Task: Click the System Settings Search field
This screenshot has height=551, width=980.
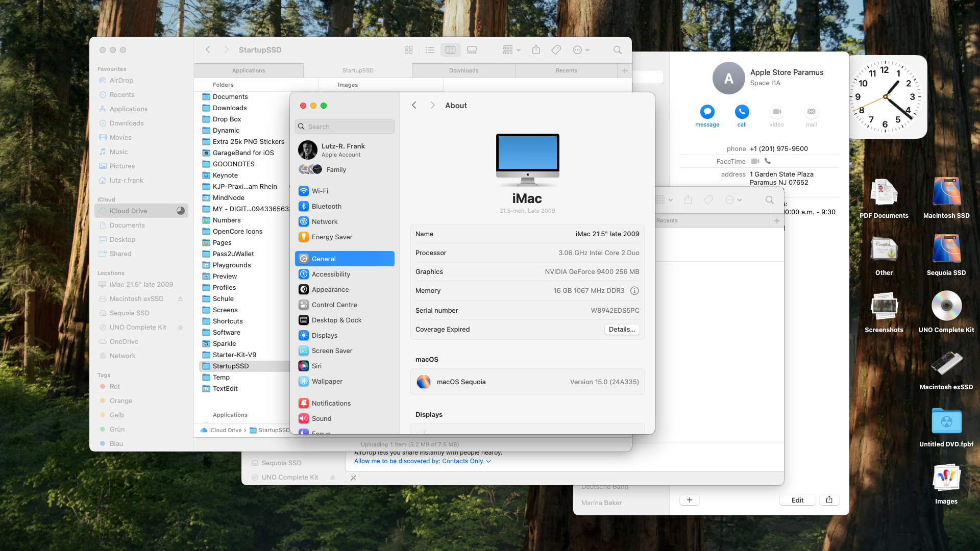Action: click(x=345, y=127)
